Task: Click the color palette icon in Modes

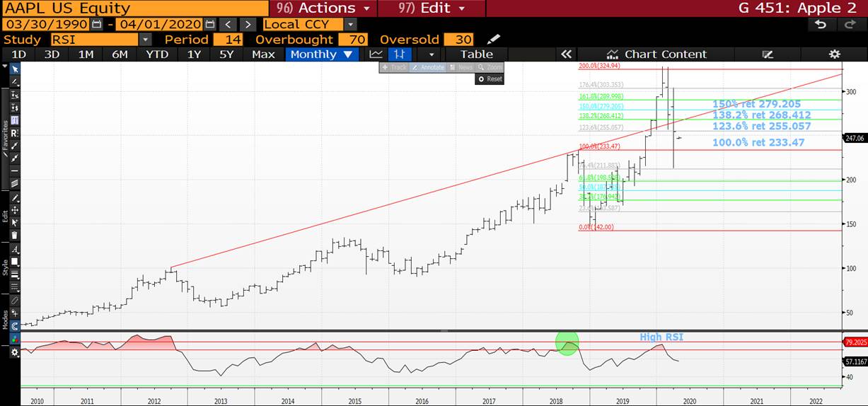Action: pos(16,338)
